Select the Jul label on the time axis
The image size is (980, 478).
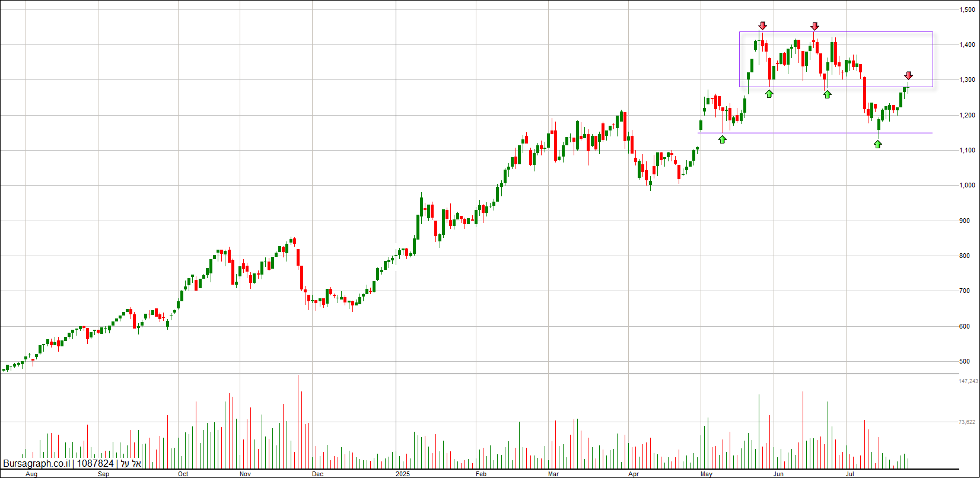pos(850,474)
